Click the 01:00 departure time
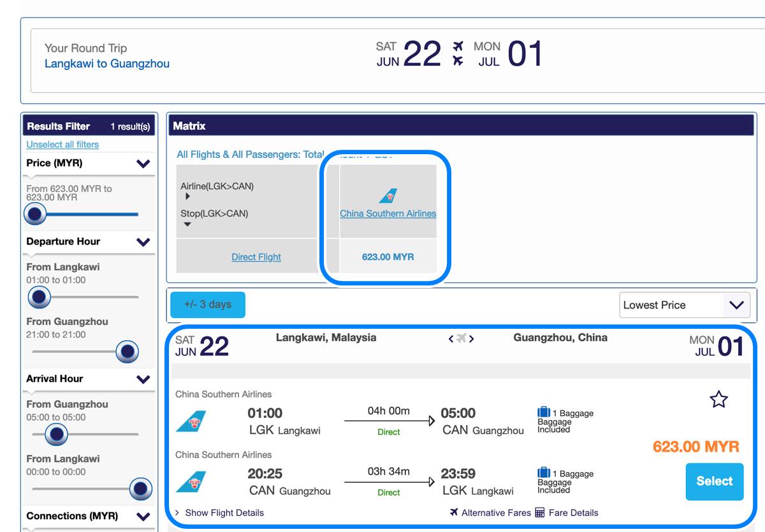The height and width of the screenshot is (532, 765). click(x=265, y=413)
